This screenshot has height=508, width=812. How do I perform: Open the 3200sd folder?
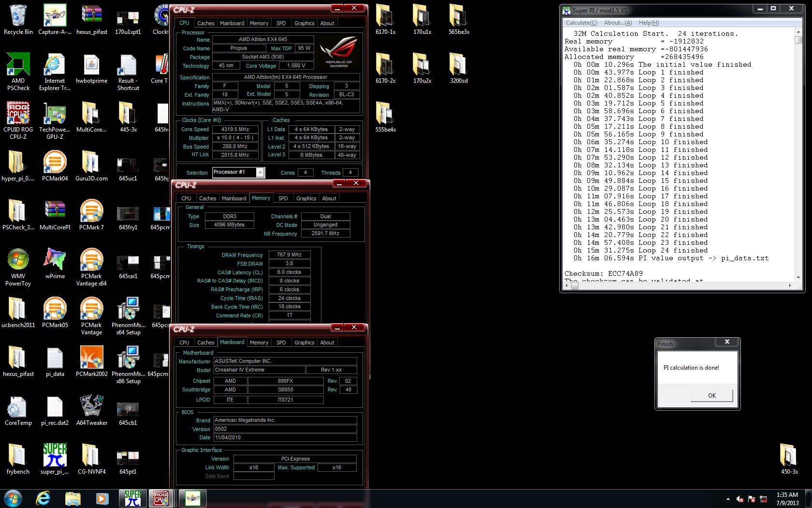[459, 69]
